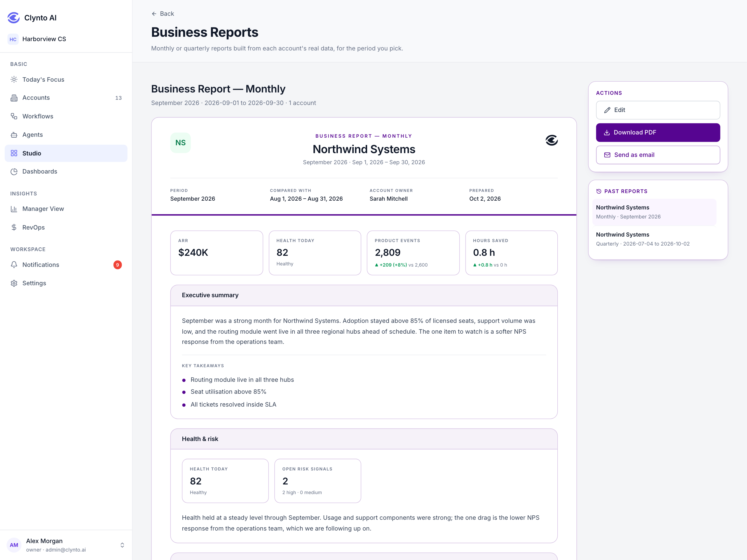The image size is (747, 560).
Task: Select Manager View under Insights
Action: click(66, 209)
